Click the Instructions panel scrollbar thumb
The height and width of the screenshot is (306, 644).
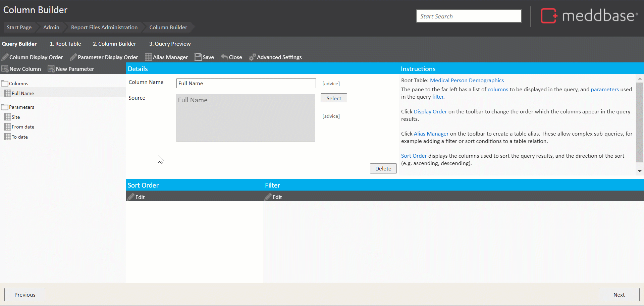pos(640,123)
